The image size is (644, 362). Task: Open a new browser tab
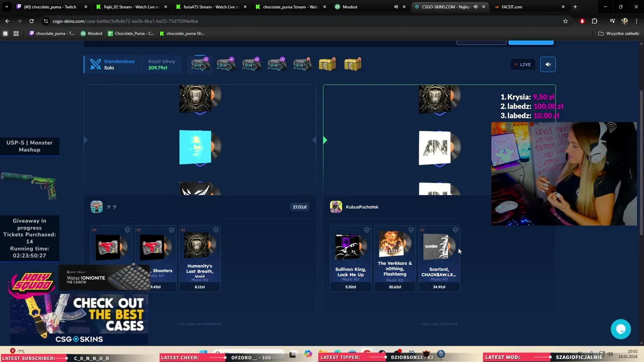point(575,7)
